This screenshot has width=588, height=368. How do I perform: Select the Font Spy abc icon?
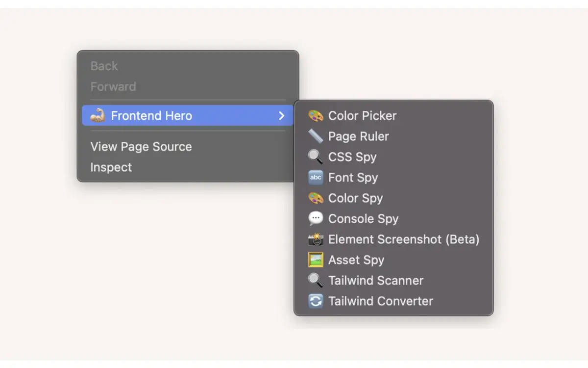click(x=316, y=178)
